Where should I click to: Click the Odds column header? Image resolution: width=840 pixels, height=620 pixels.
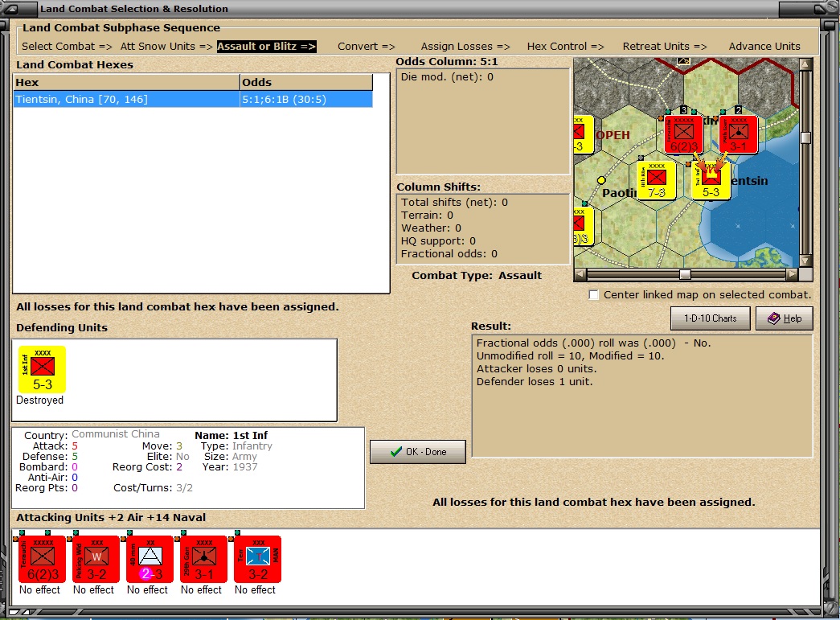coord(306,83)
